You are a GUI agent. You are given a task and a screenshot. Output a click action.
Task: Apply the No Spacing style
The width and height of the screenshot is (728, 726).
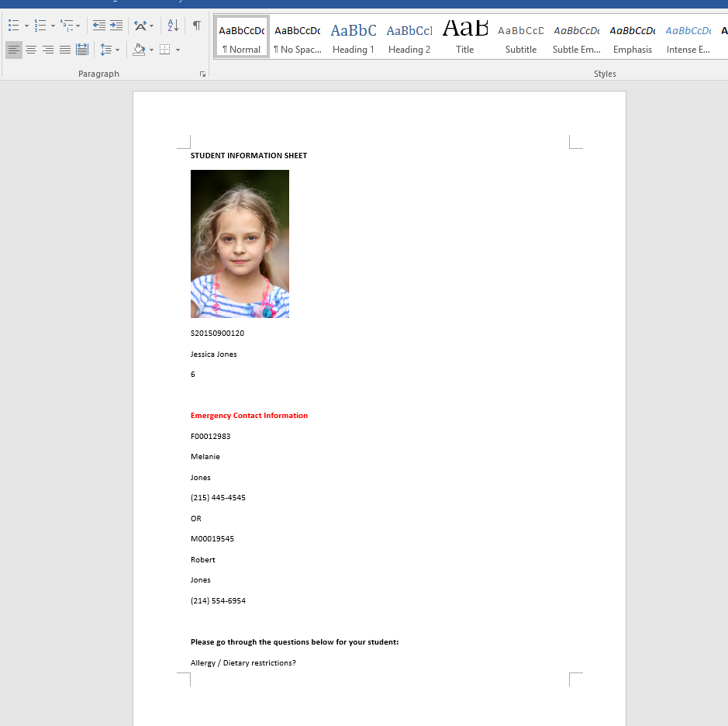pos(298,37)
